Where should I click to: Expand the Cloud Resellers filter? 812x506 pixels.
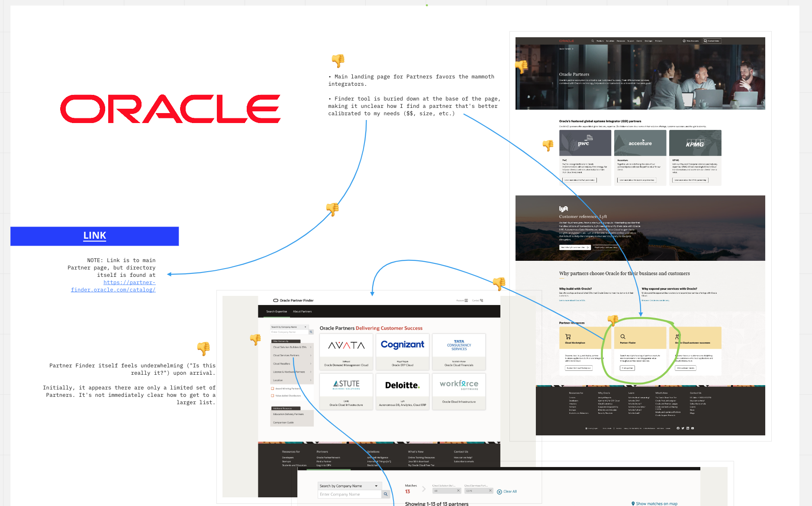292,363
